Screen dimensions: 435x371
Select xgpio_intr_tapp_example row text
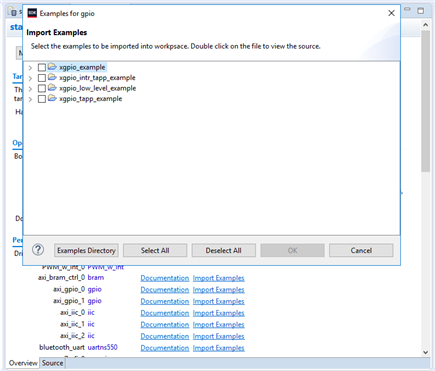[x=97, y=78]
